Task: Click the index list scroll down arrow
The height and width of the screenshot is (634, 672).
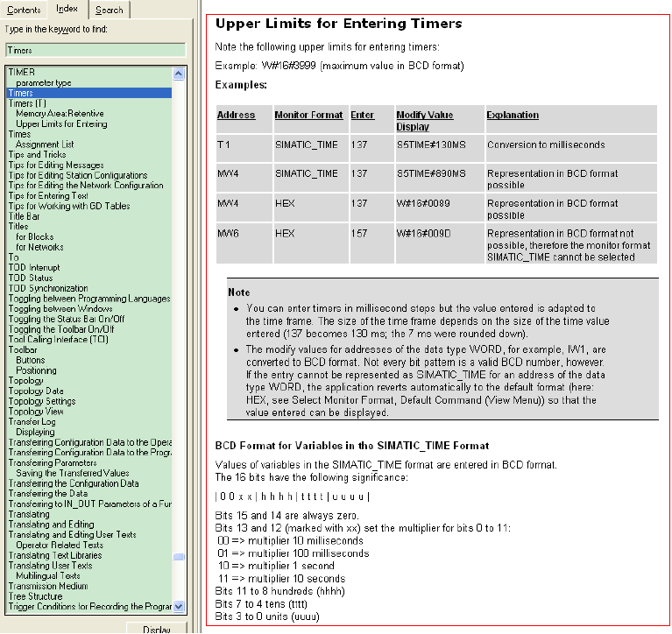Action: pyautogui.click(x=179, y=606)
